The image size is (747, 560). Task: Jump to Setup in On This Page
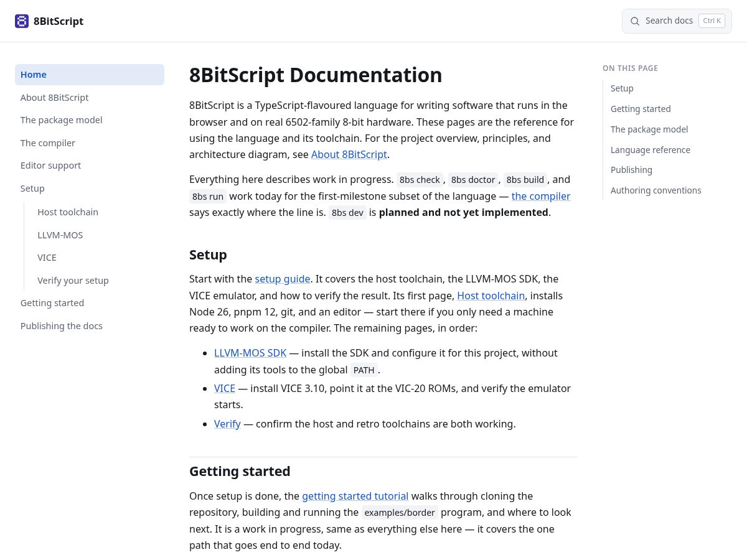tap(622, 88)
